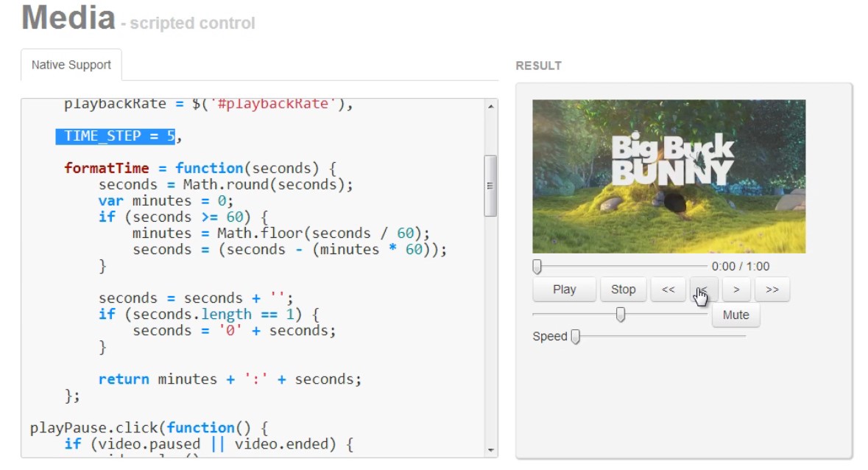Click the Big Buck Bunny video frame
The height and width of the screenshot is (470, 868).
[x=668, y=176]
